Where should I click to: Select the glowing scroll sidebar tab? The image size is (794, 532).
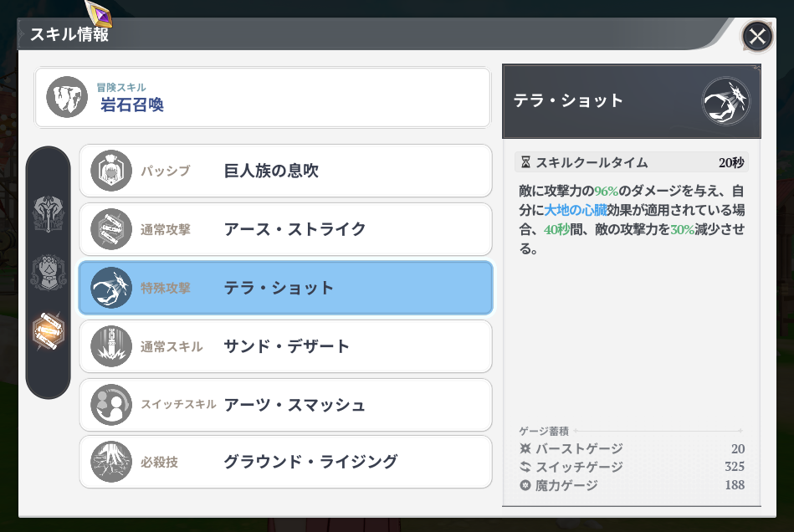coord(49,331)
